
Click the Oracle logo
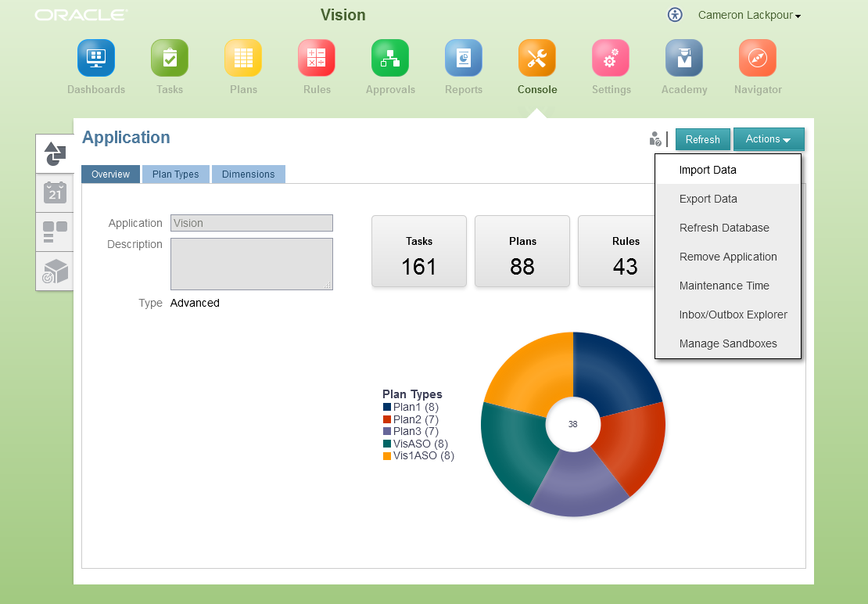click(x=81, y=15)
